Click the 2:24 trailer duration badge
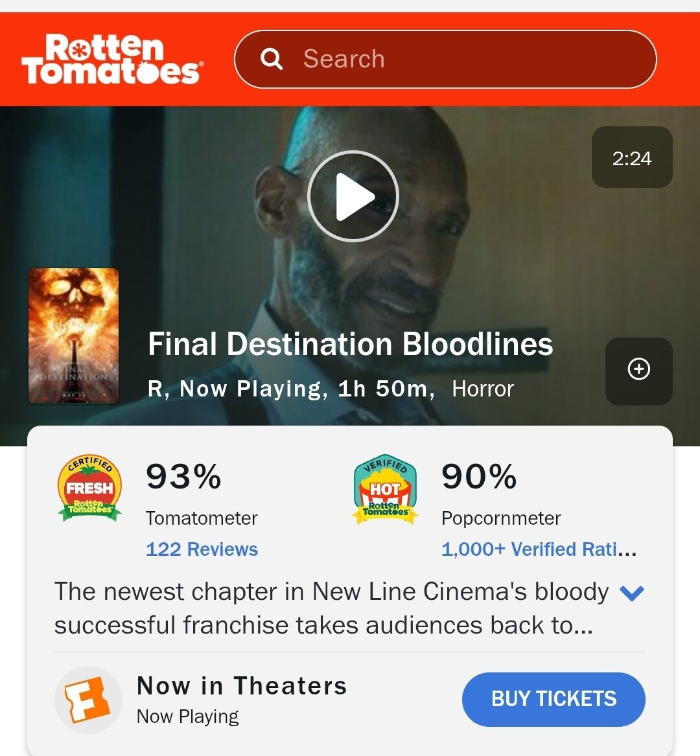This screenshot has height=756, width=700. 632,157
